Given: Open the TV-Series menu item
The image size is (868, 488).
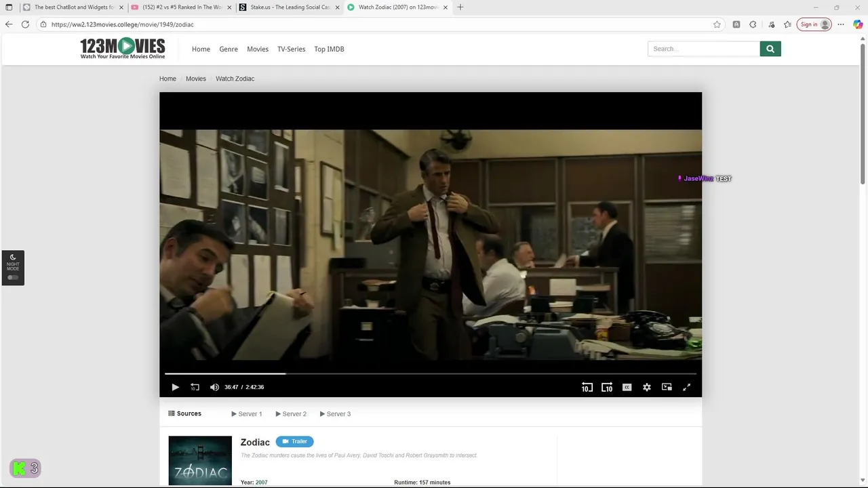Looking at the screenshot, I should pos(291,49).
